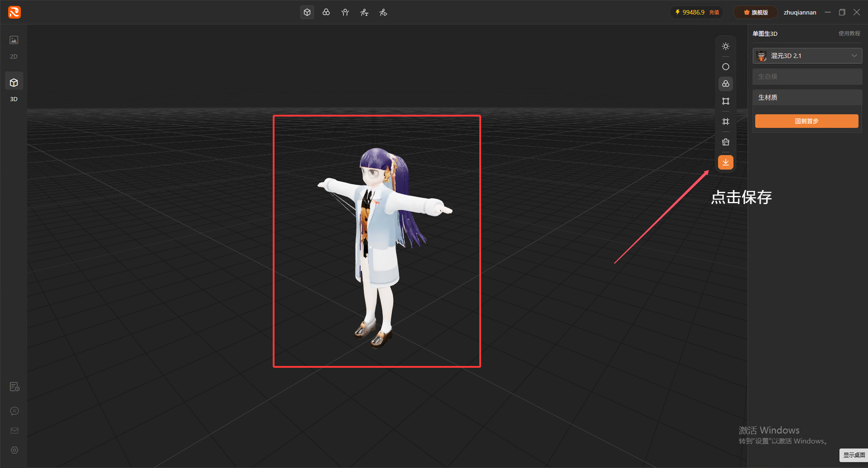This screenshot has height=468, width=868.
Task: Open the chat feedback icon in sidebar
Action: click(14, 411)
